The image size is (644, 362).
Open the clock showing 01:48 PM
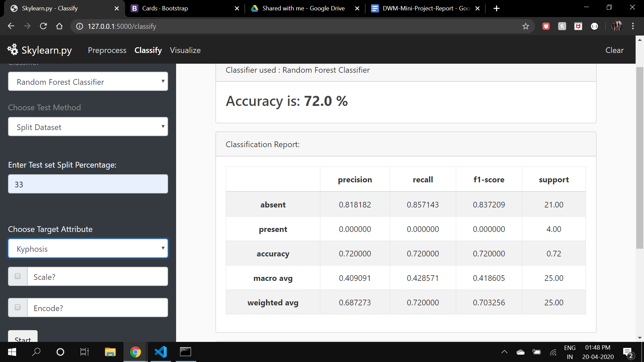point(598,352)
